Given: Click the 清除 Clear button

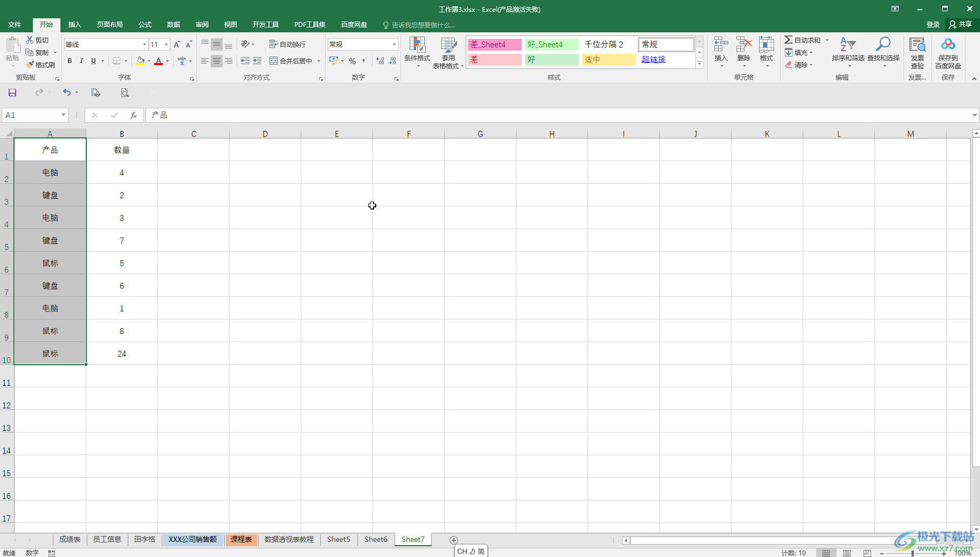Looking at the screenshot, I should coord(799,65).
